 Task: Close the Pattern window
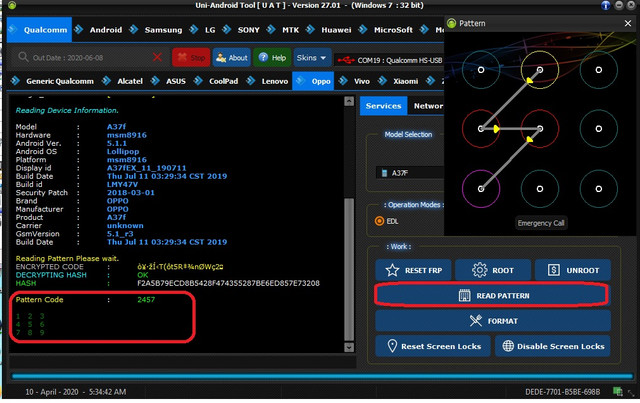tap(628, 23)
